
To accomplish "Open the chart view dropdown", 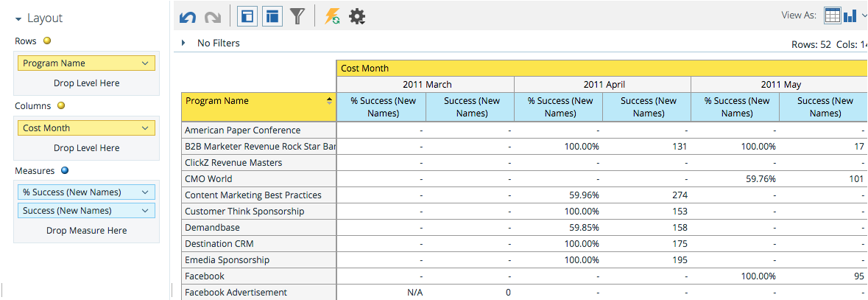I will point(855,15).
